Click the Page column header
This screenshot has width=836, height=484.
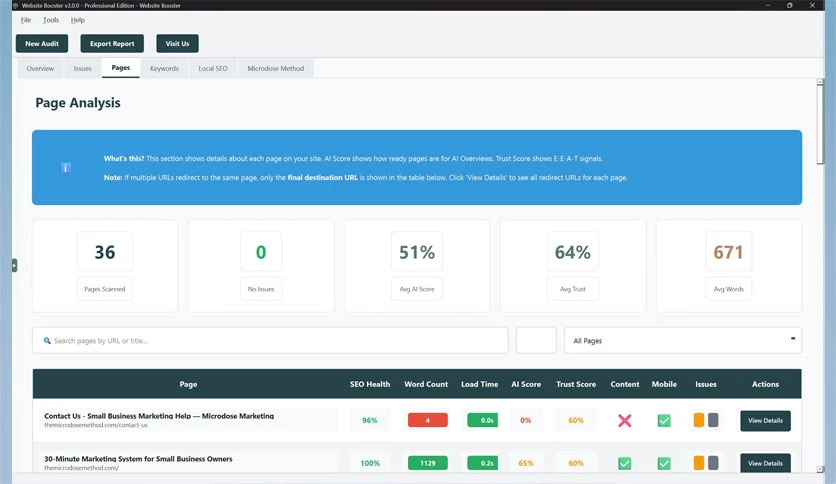(x=188, y=384)
